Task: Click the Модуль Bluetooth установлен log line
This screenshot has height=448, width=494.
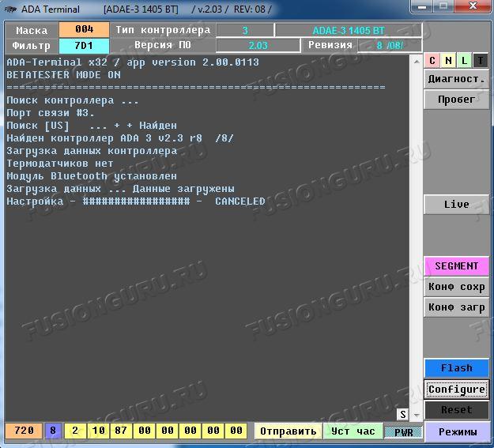Action: pyautogui.click(x=92, y=176)
